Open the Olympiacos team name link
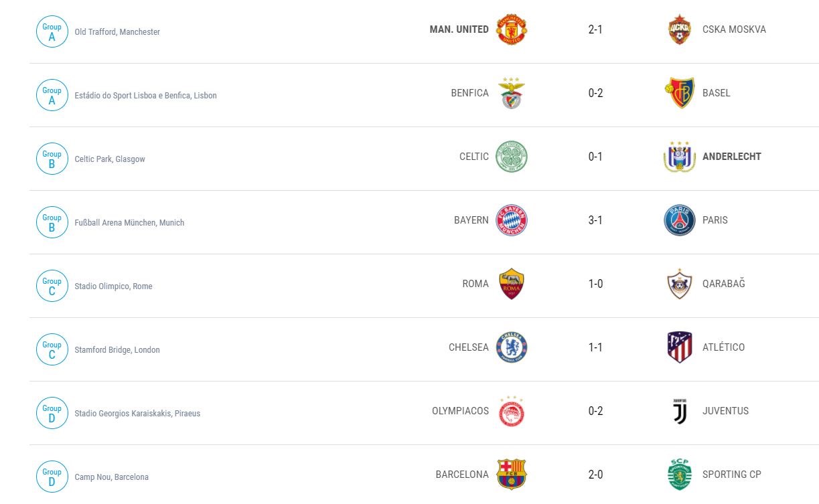This screenshot has width=819, height=504. (461, 411)
